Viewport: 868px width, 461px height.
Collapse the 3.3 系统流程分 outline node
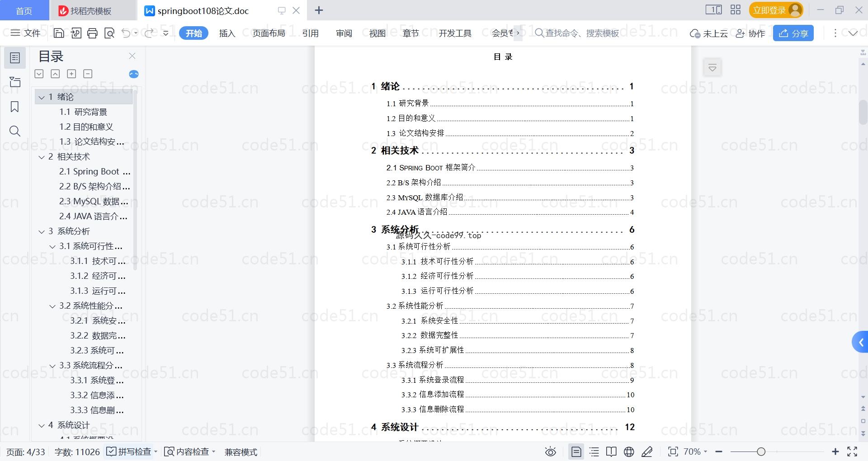(x=52, y=366)
